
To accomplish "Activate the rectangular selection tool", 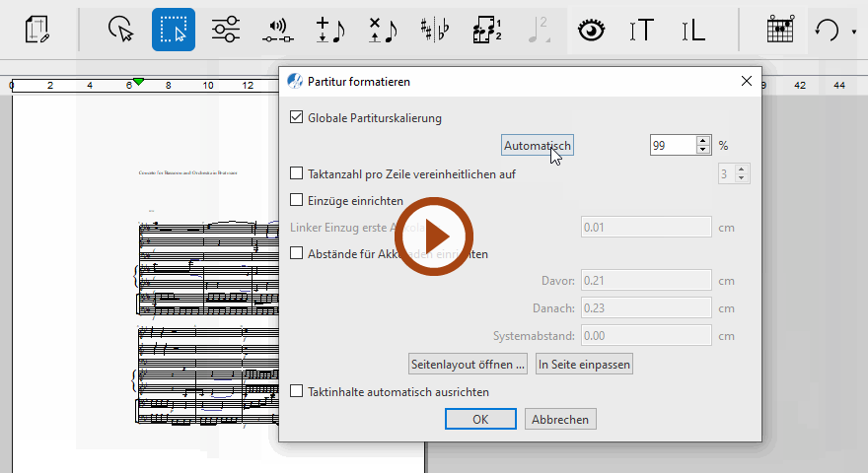I will 174,30.
